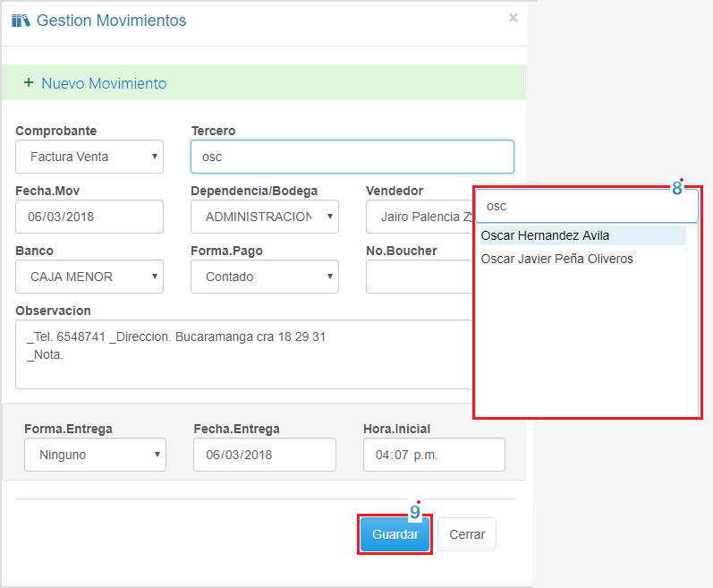Click the Guardar button
Screen dimensions: 713x588
(395, 534)
